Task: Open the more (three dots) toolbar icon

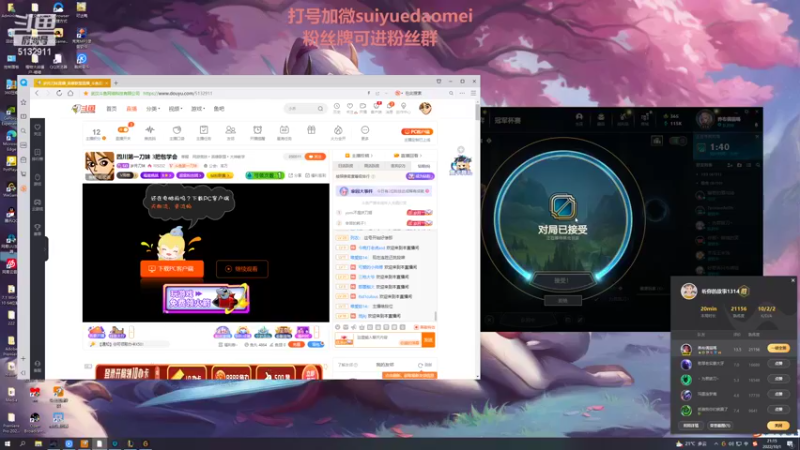Action: click(365, 131)
